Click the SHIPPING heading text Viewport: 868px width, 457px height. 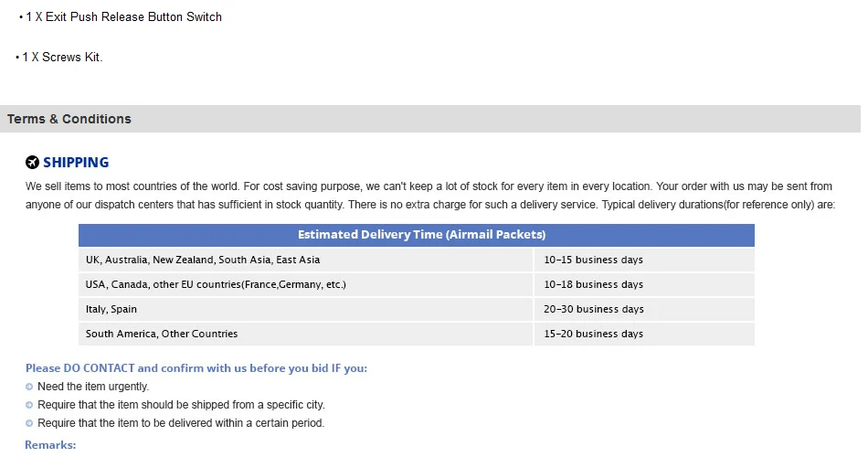(x=76, y=163)
